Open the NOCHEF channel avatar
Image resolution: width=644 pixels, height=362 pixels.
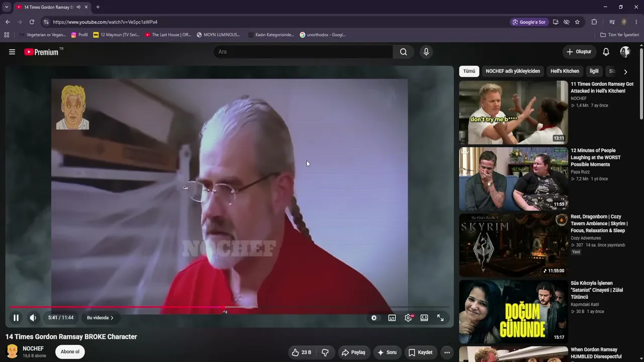pos(12,351)
